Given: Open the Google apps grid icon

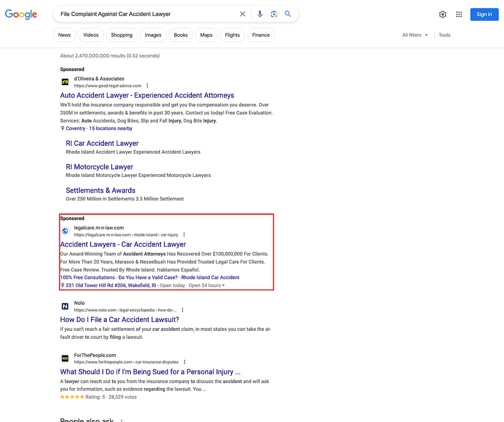Looking at the screenshot, I should 459,14.
